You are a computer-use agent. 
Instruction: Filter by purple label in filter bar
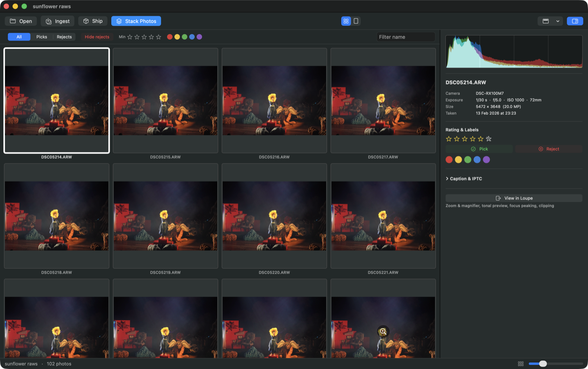pyautogui.click(x=200, y=37)
